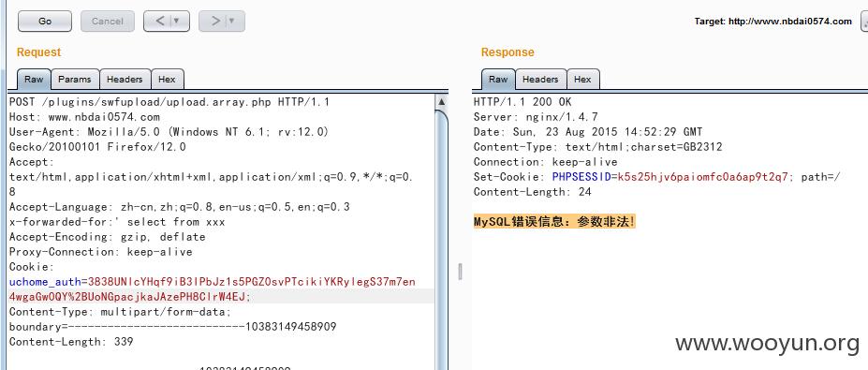Image resolution: width=868 pixels, height=370 pixels.
Task: Click the Response section heading
Action: point(508,52)
